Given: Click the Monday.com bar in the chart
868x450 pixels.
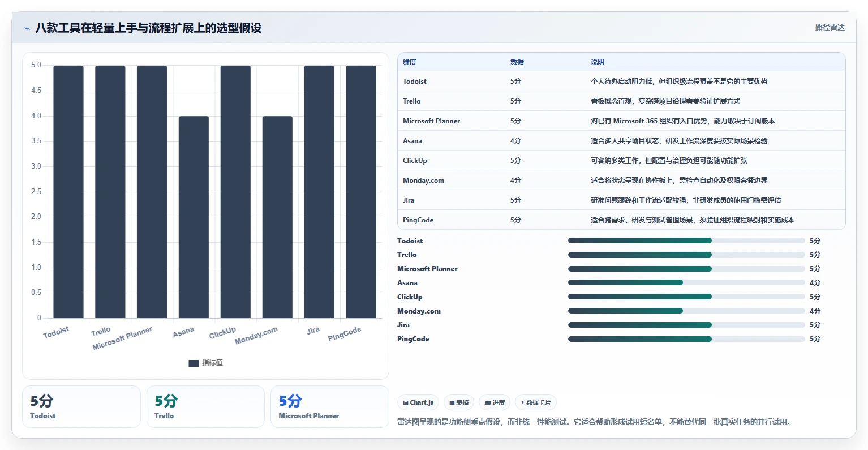Looking at the screenshot, I should click(277, 217).
